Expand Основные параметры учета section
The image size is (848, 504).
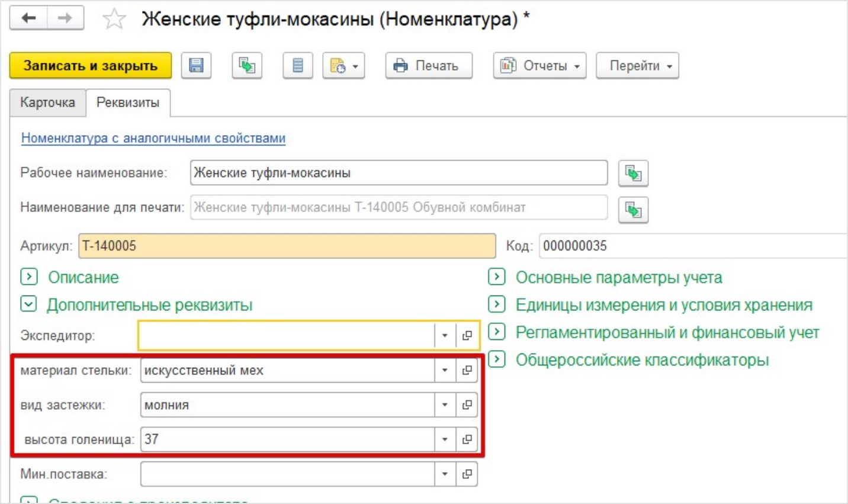coord(496,277)
